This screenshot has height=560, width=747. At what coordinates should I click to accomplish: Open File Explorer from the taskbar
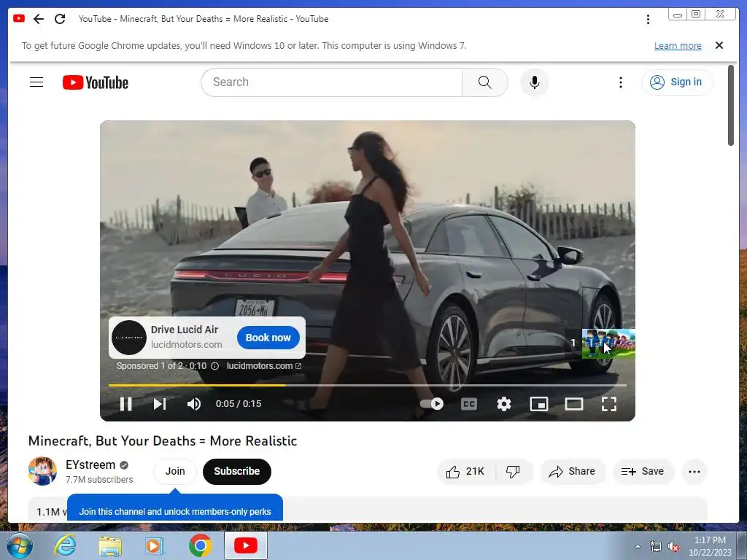pos(110,545)
